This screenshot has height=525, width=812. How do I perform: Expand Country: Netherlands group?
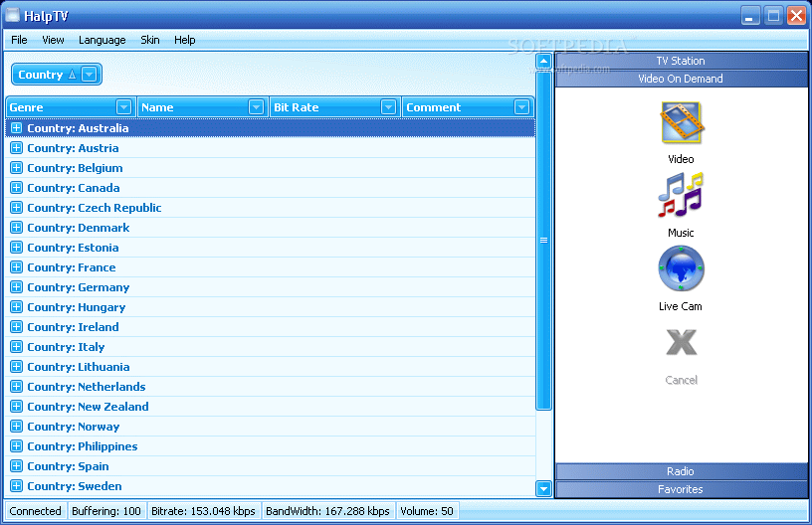click(x=17, y=387)
